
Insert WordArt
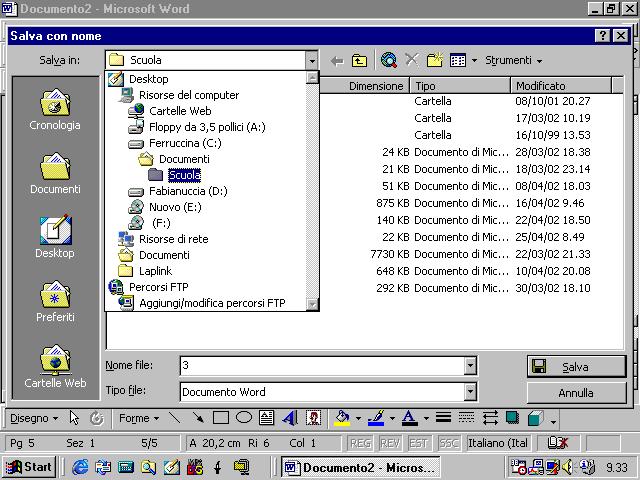click(x=290, y=418)
